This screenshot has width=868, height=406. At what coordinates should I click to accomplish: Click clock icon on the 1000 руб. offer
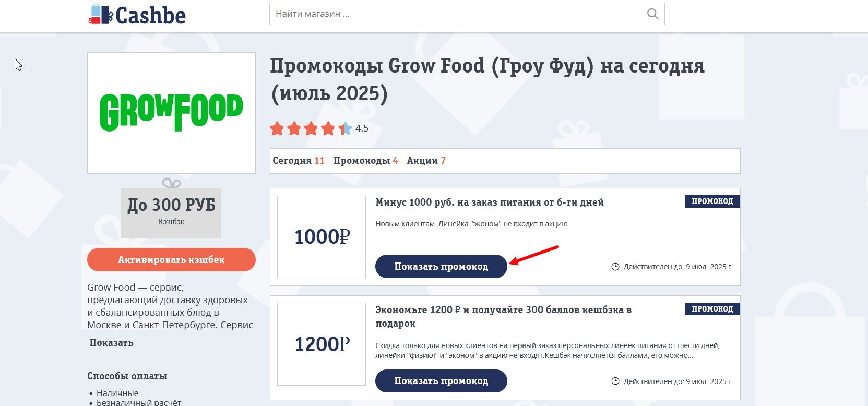[x=615, y=267]
